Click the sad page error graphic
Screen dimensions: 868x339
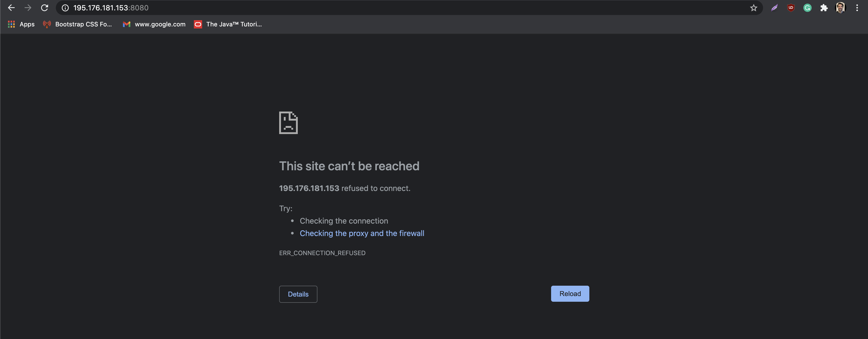point(288,123)
